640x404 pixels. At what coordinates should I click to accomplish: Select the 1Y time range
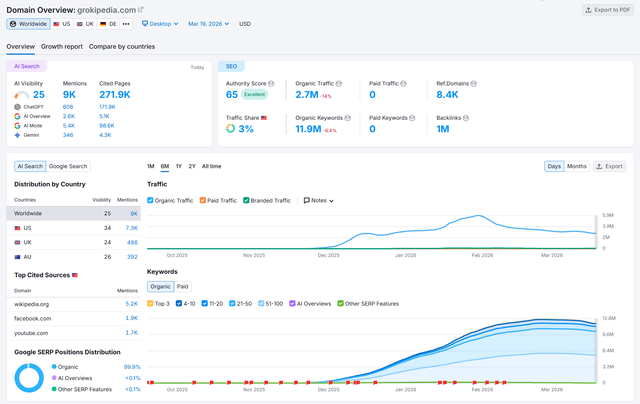click(178, 166)
